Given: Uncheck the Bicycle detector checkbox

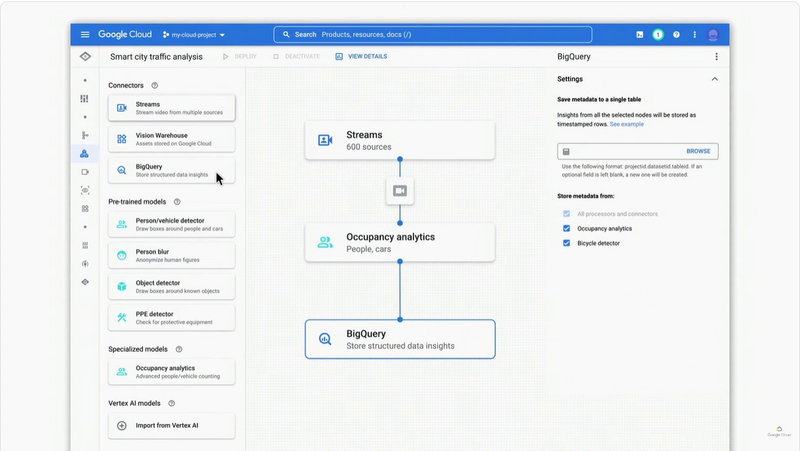Looking at the screenshot, I should tap(566, 243).
